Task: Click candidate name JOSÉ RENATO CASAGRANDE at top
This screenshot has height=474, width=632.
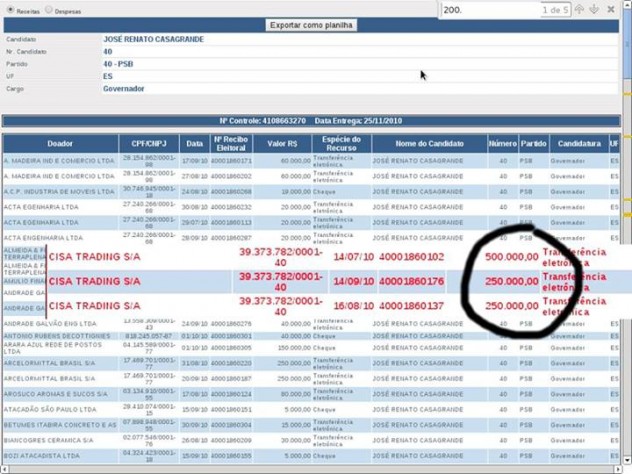Action: (x=154, y=39)
